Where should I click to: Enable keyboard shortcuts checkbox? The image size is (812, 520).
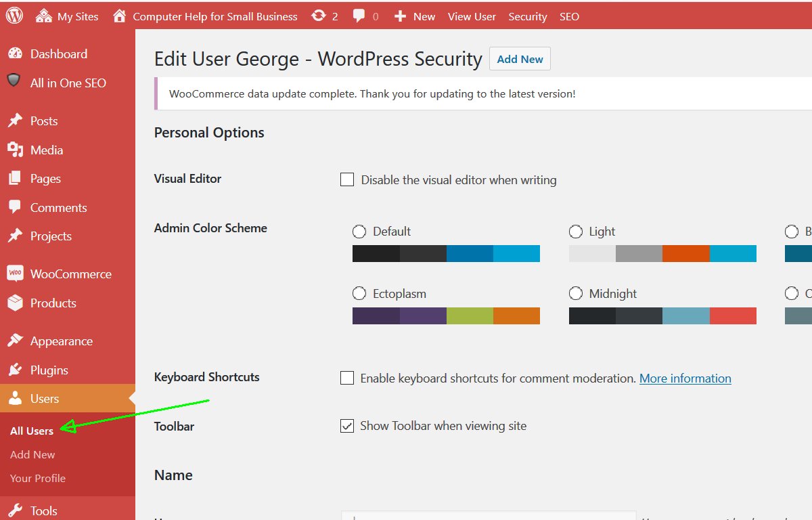(347, 378)
